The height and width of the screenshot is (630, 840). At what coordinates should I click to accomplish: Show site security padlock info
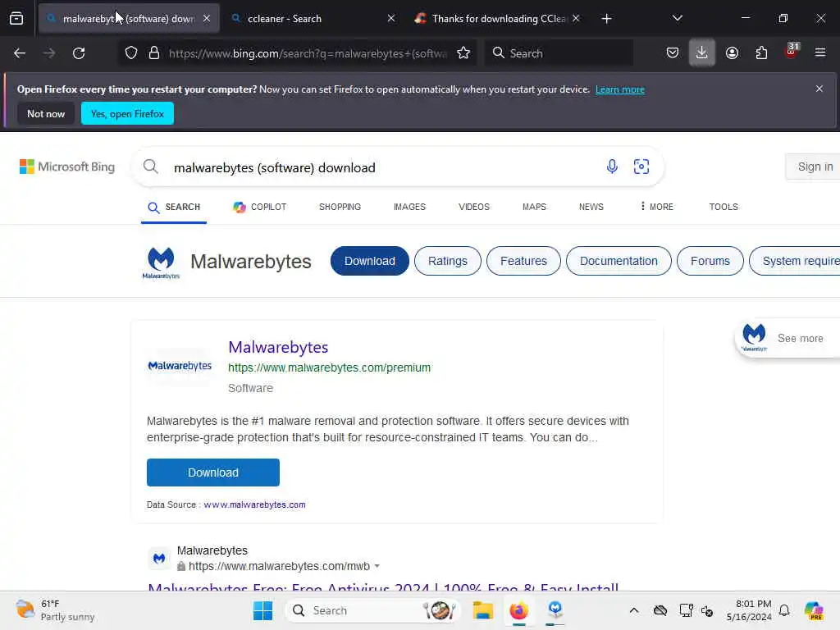154,53
